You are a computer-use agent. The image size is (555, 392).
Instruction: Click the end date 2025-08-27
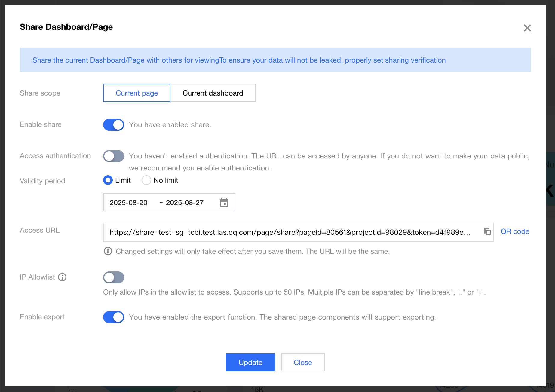185,203
